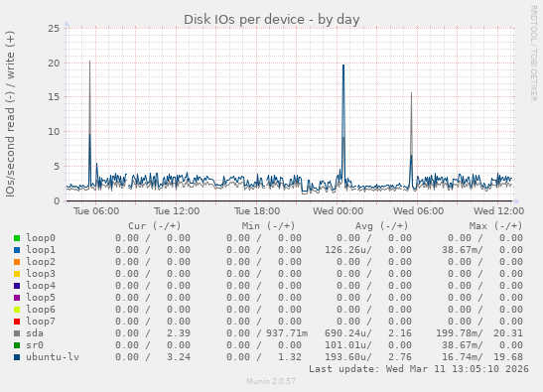Select the loop7 legend label

41,321
